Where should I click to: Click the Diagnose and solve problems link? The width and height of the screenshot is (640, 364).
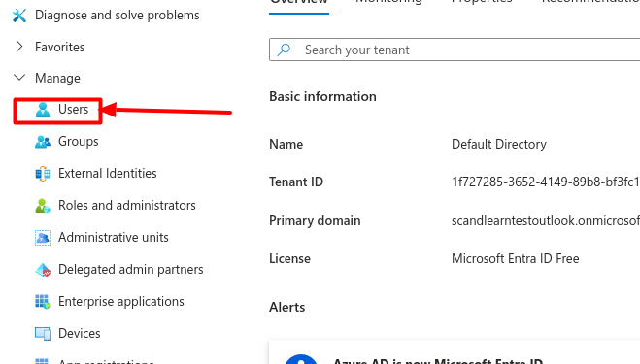[x=118, y=16]
